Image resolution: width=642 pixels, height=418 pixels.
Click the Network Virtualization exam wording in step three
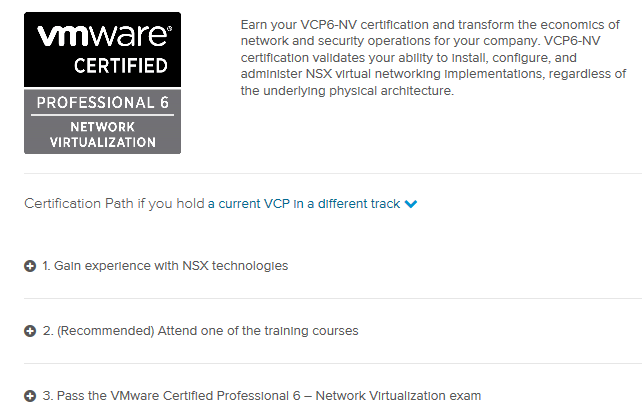(x=398, y=396)
